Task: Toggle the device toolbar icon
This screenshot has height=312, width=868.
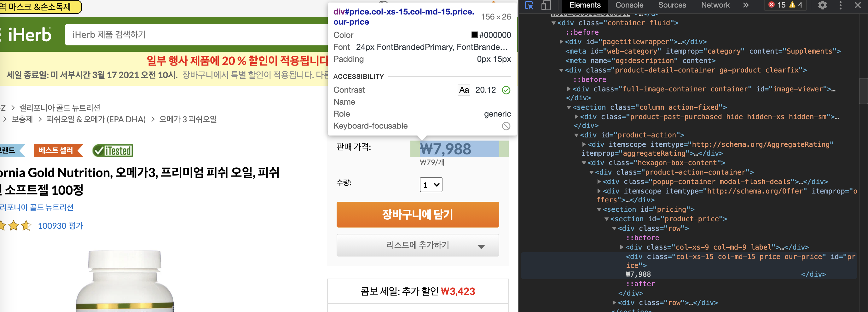Action: 546,5
